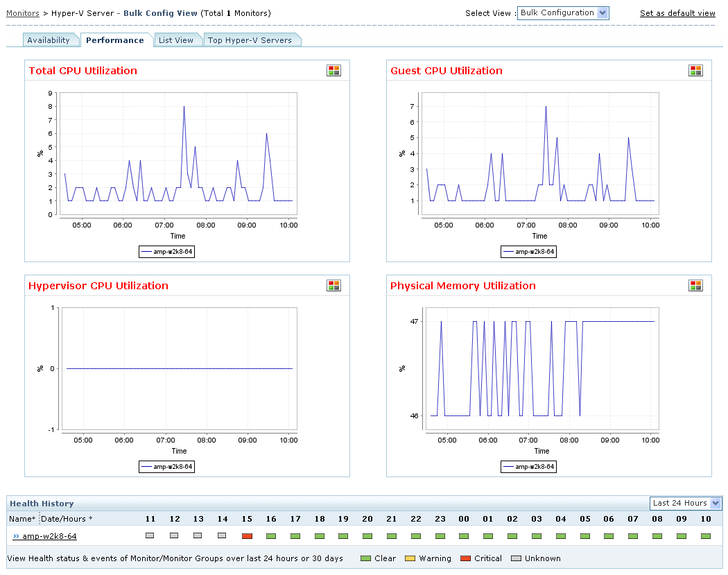Open the amp-w2k8-64 monitor link
This screenshot has height=575, width=728.
(49, 536)
